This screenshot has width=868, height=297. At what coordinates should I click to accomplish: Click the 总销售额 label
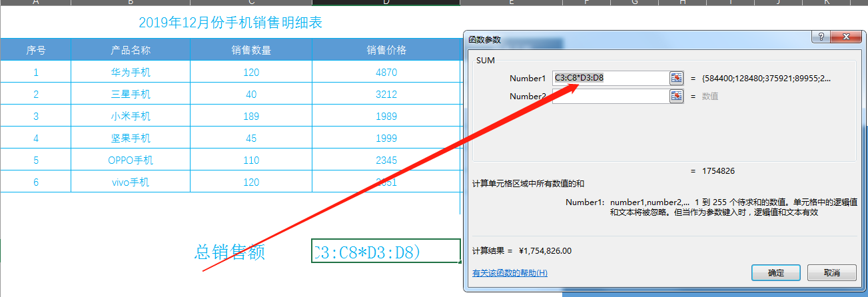click(x=229, y=252)
